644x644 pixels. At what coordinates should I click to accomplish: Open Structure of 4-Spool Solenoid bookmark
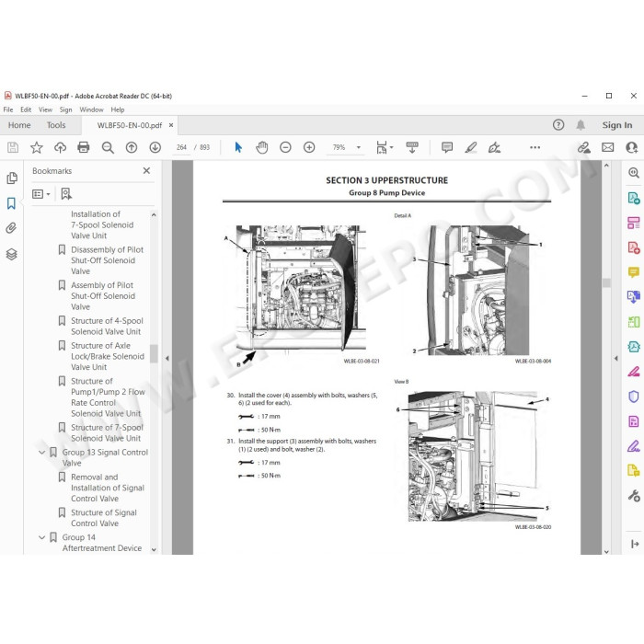coord(107,326)
